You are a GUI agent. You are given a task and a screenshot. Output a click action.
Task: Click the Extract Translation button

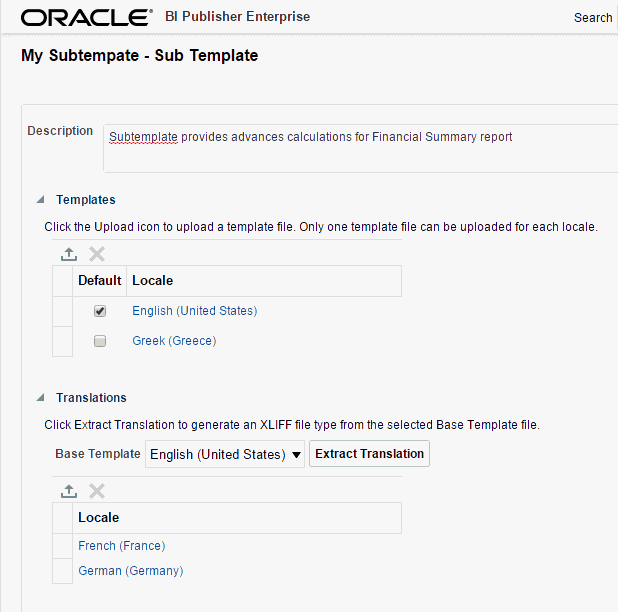369,454
